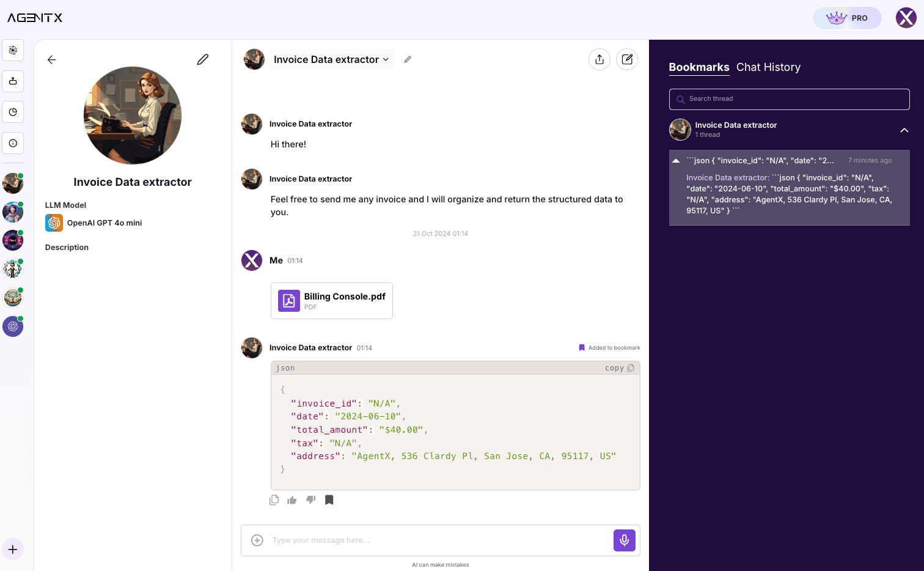Start a new chat with the compose icon
Viewport: 924px width, 571px height.
coord(627,59)
